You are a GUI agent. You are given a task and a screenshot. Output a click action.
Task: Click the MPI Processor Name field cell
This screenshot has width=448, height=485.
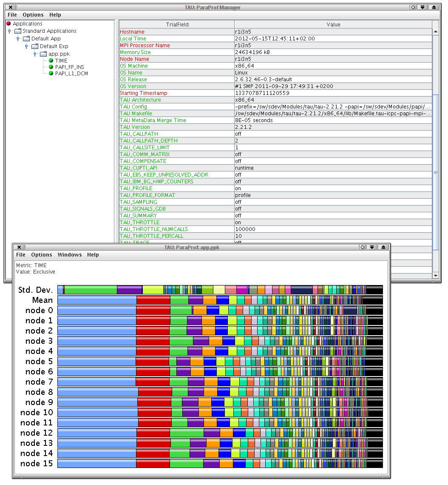pos(177,45)
